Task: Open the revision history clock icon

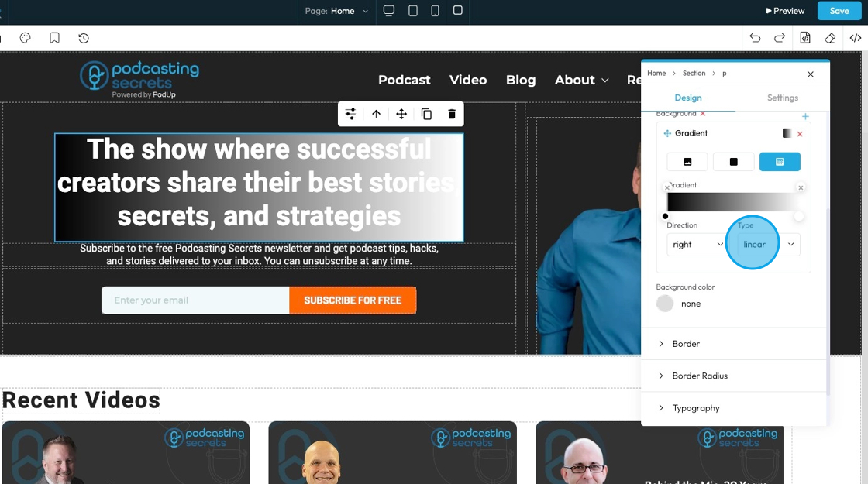Action: pos(84,38)
